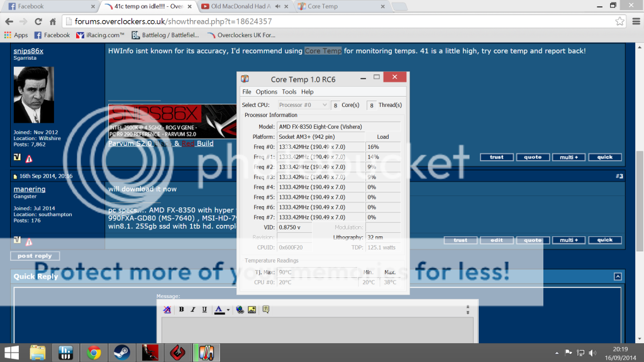Go to the browser home page icon
The image size is (644, 362).
pos(53,21)
